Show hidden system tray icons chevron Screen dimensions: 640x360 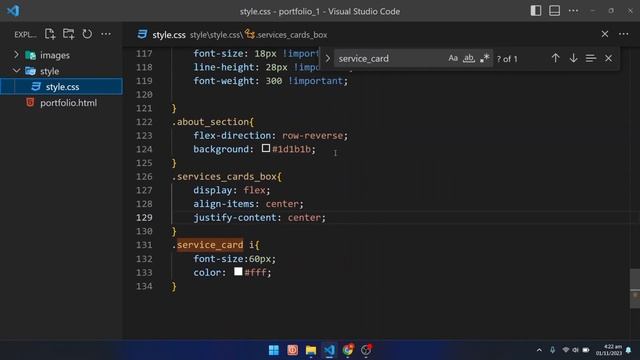(x=539, y=350)
